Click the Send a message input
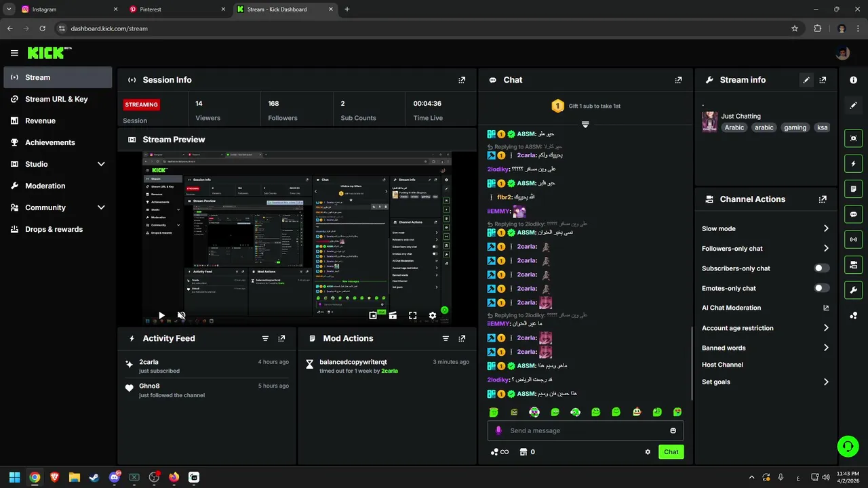This screenshot has height=488, width=868. [x=585, y=430]
